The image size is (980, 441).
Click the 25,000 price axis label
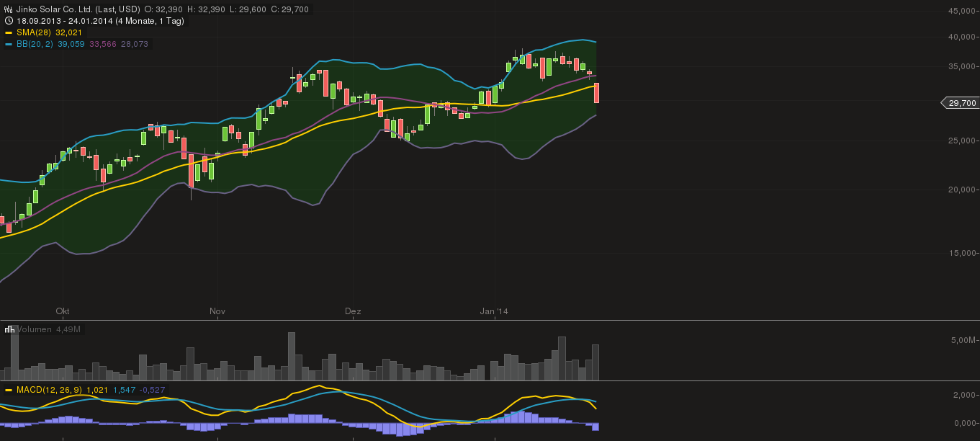pyautogui.click(x=962, y=141)
